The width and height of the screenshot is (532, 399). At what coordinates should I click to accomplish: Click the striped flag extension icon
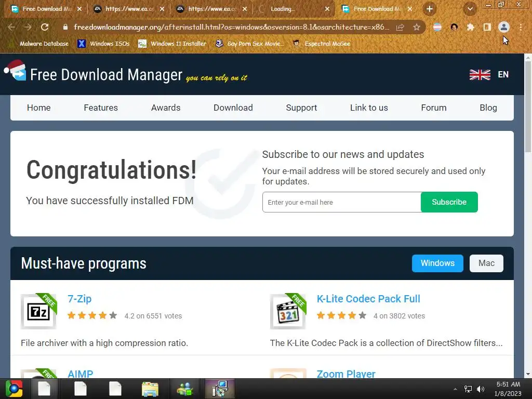[437, 27]
